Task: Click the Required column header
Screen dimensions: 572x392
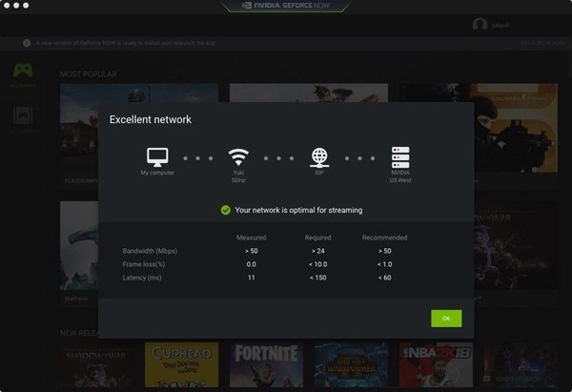Action: 318,237
